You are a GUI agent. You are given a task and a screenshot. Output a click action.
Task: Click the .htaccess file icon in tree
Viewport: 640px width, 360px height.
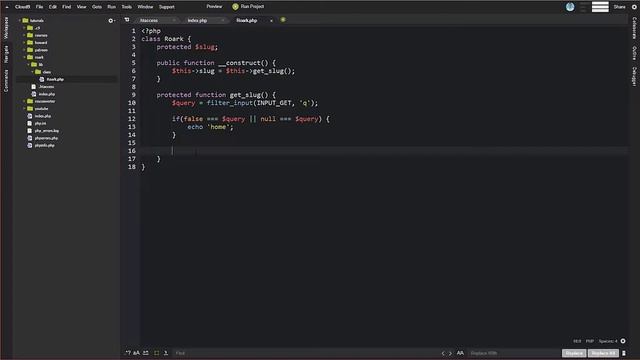(x=34, y=87)
